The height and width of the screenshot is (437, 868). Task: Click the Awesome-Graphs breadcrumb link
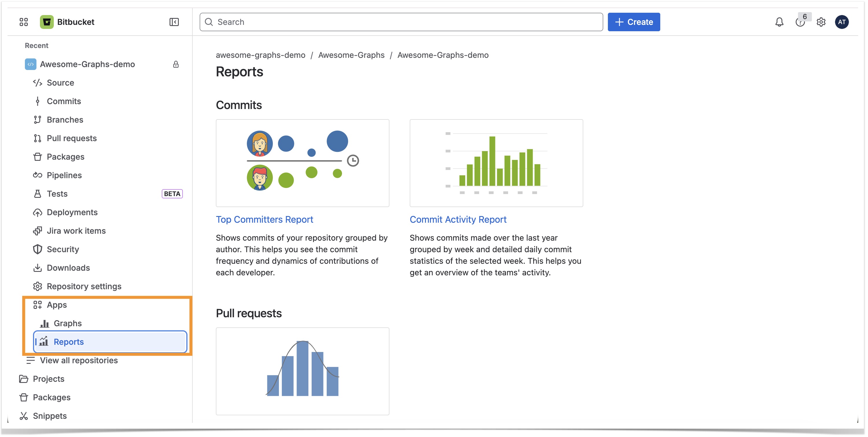click(x=351, y=55)
